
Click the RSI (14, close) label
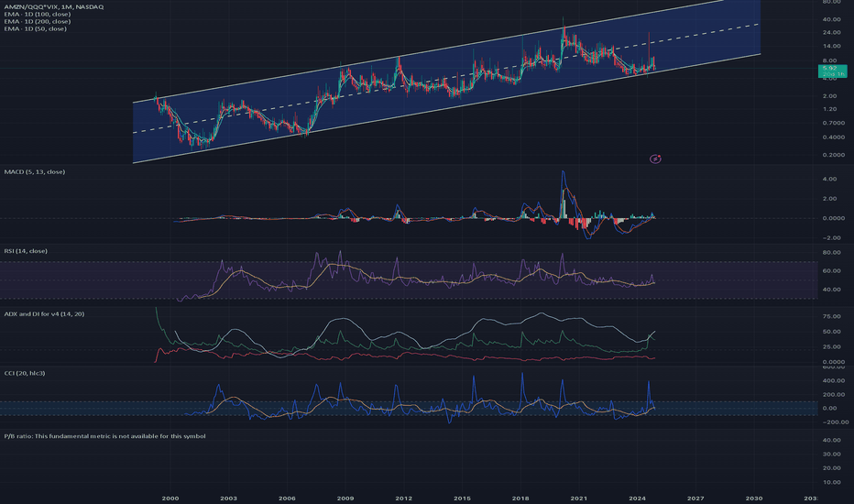point(26,251)
